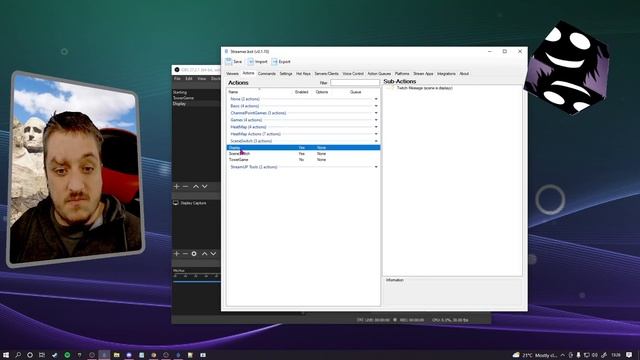The image size is (640, 360).
Task: Remove the selected source in OBS
Action: (x=186, y=253)
